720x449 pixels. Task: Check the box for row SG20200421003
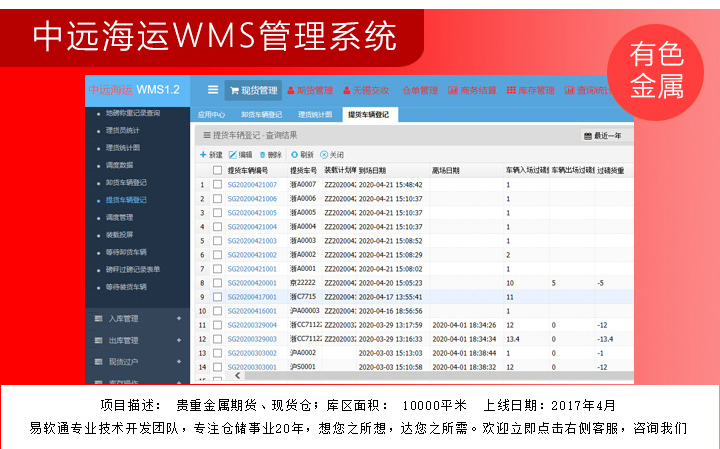218,241
